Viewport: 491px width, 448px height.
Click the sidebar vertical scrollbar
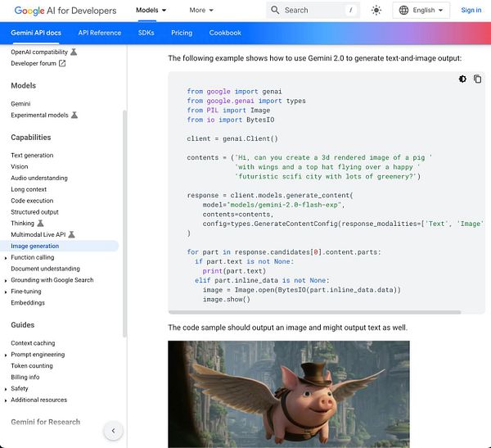tap(124, 224)
